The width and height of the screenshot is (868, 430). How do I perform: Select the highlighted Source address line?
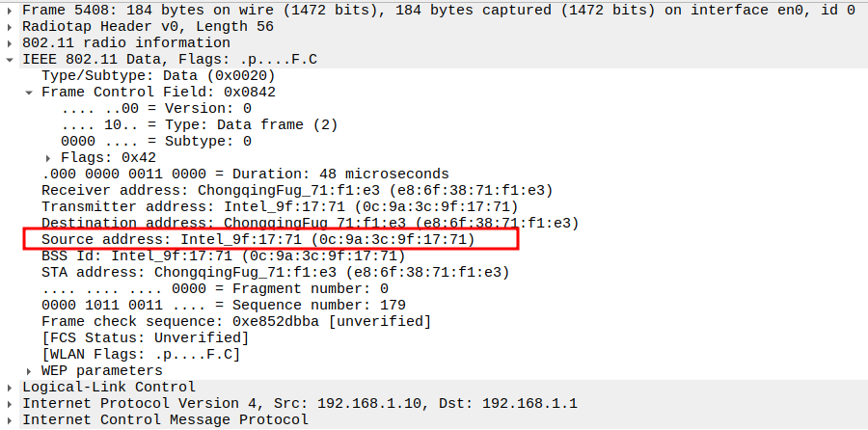point(258,239)
